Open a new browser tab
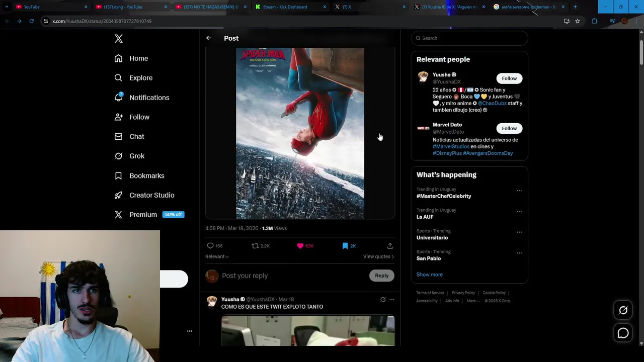 [575, 7]
